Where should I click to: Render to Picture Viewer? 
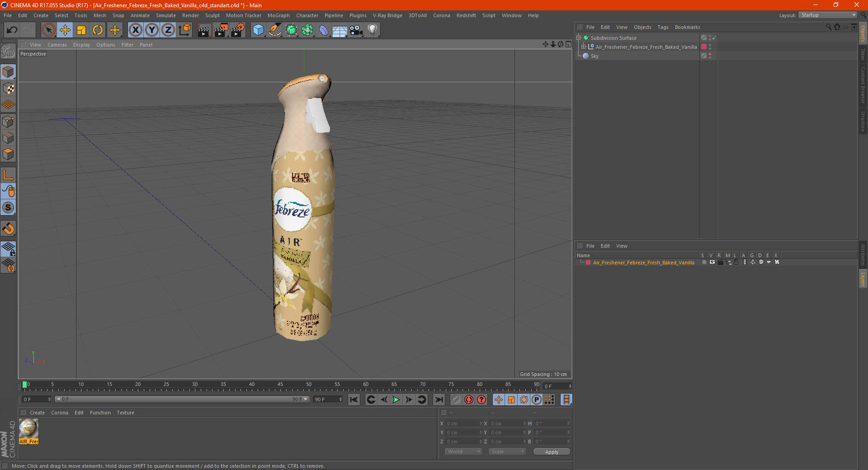(221, 30)
